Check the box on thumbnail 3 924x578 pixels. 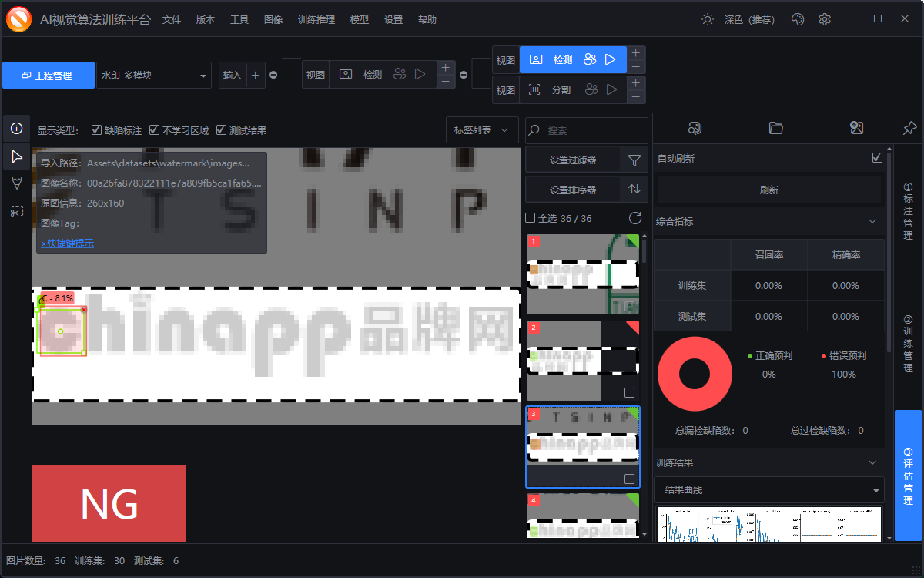(x=629, y=479)
